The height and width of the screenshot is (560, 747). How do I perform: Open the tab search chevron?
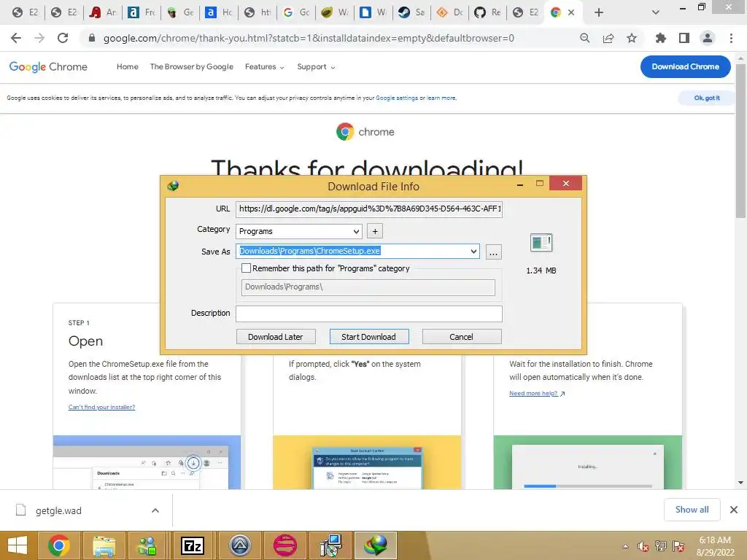[x=656, y=12]
